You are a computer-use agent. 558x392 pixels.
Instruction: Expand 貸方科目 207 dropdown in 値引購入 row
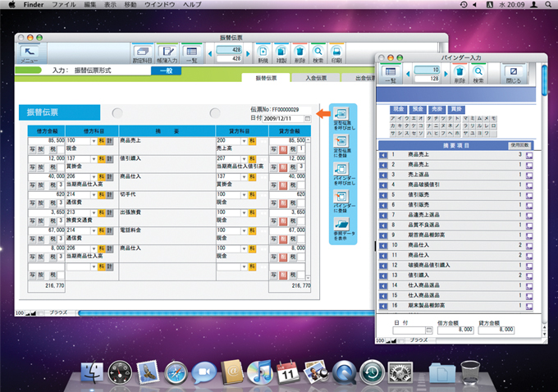coord(244,159)
